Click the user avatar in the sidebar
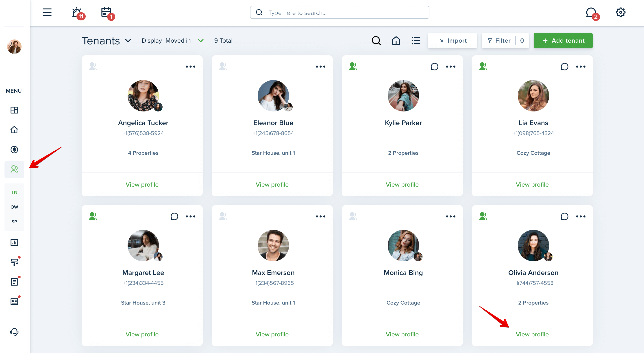The height and width of the screenshot is (353, 644). tap(14, 46)
